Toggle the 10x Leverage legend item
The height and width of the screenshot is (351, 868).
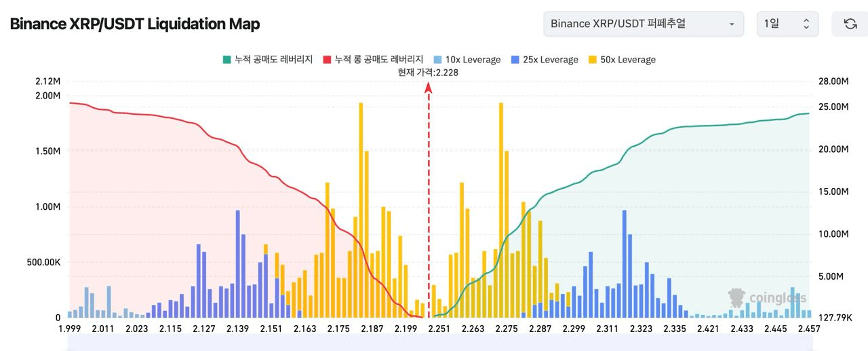click(467, 60)
